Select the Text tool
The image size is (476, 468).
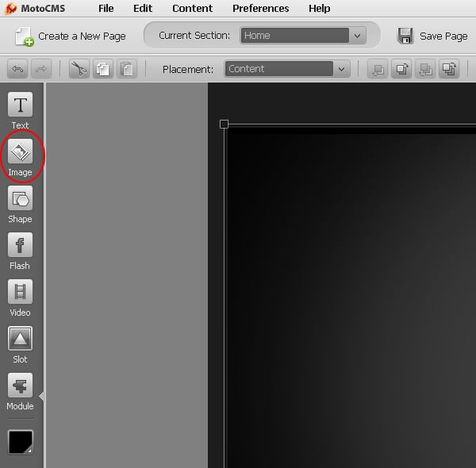tap(20, 105)
